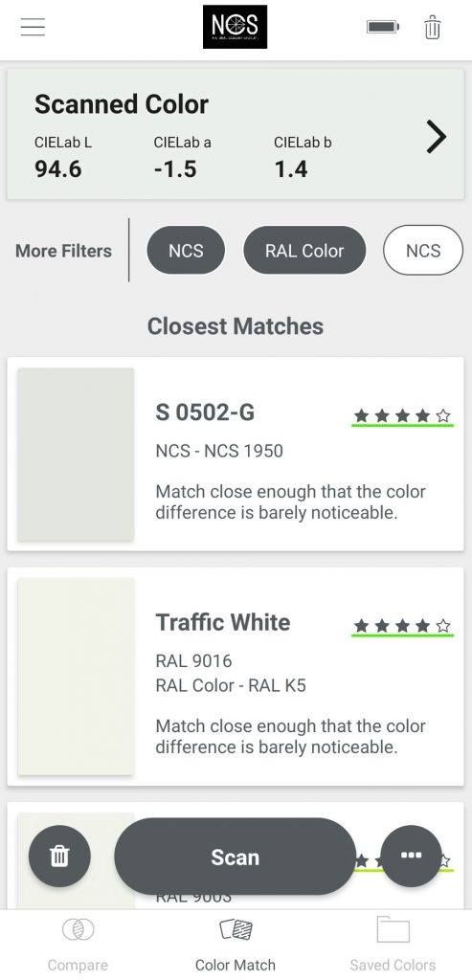Expand Scanned Color details with chevron arrow

click(x=437, y=137)
